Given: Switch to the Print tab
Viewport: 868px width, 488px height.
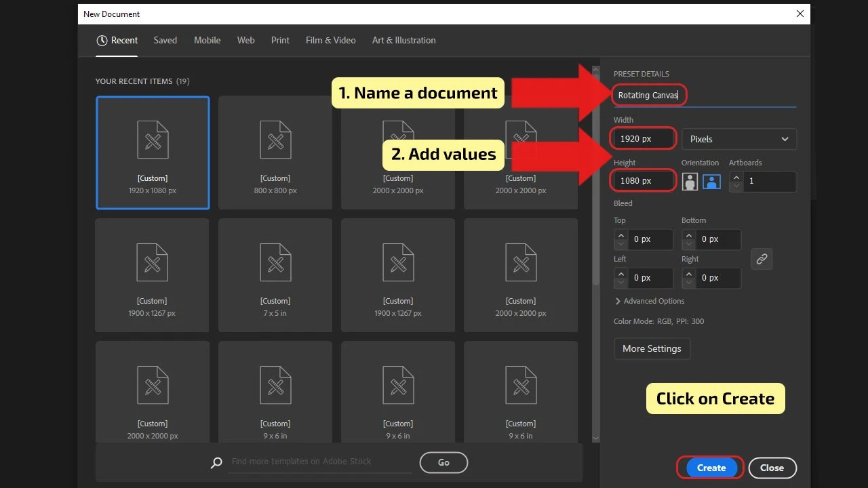Looking at the screenshot, I should click(x=280, y=40).
